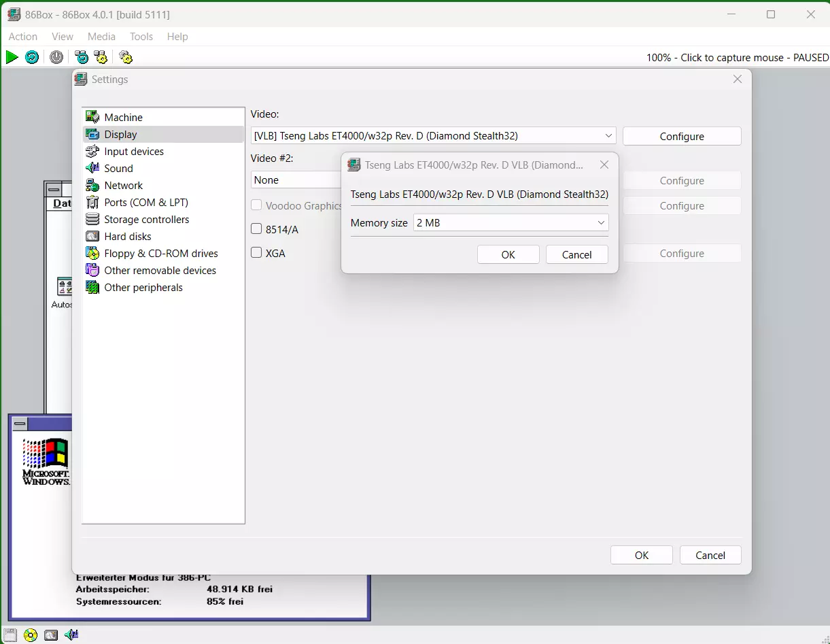Open the Media menu
830x644 pixels.
102,37
